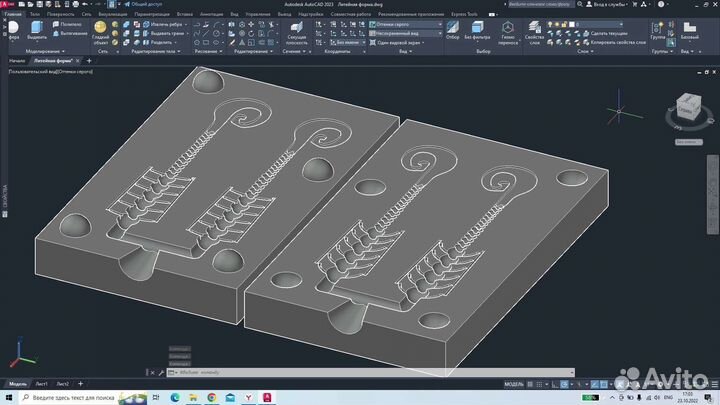
Task: Add a new drawing tab with plus
Action: coord(89,61)
